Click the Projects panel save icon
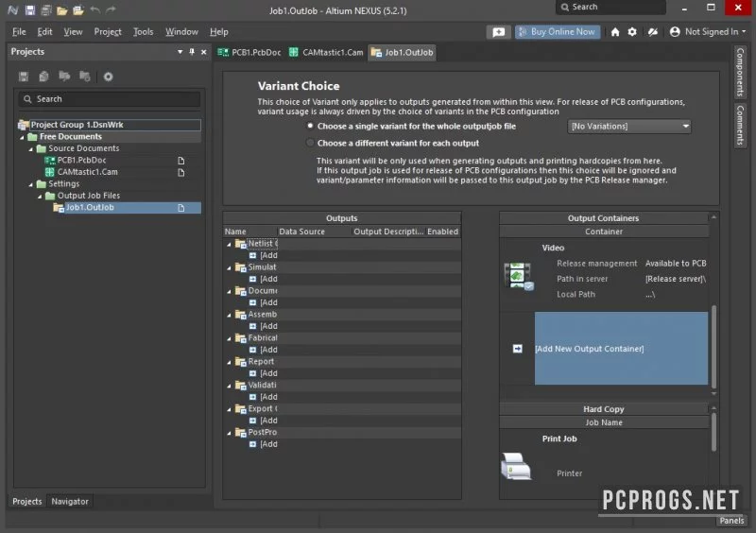Image resolution: width=756 pixels, height=533 pixels. coord(24,77)
